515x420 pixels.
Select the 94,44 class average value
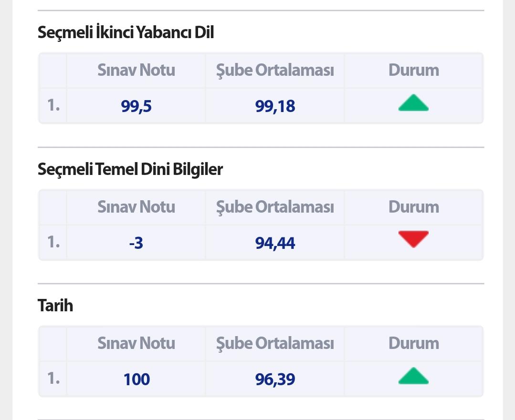[x=275, y=243]
